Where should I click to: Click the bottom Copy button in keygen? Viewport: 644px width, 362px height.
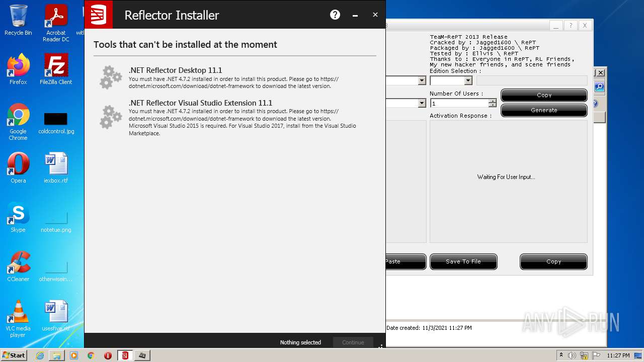(x=553, y=261)
